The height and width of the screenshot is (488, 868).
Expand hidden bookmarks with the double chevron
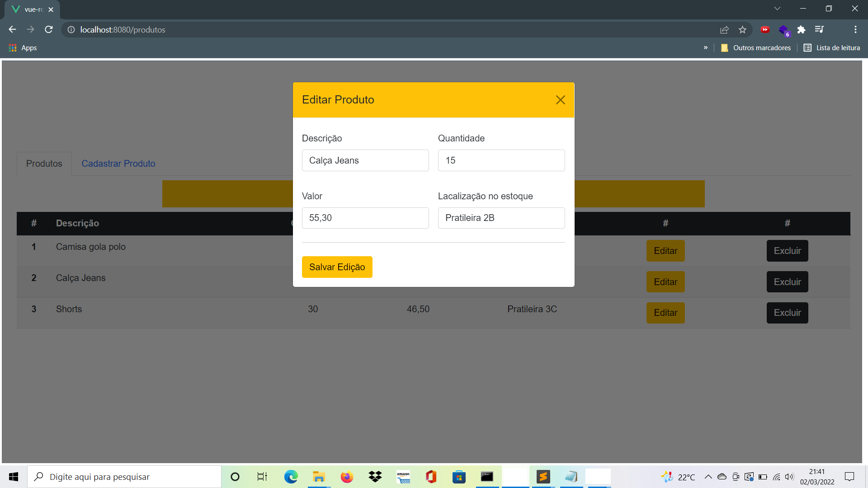click(706, 47)
